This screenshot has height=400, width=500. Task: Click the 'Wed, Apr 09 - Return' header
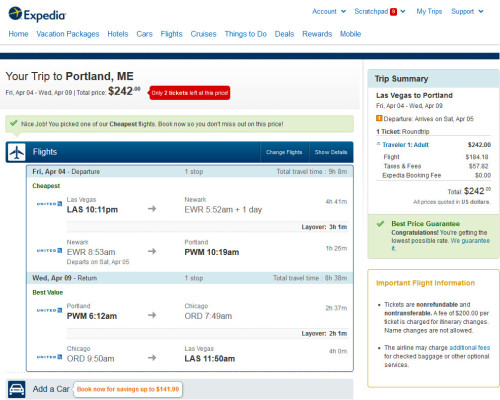pos(65,278)
